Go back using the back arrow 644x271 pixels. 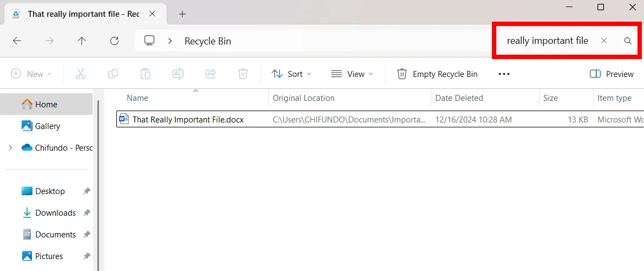[17, 41]
